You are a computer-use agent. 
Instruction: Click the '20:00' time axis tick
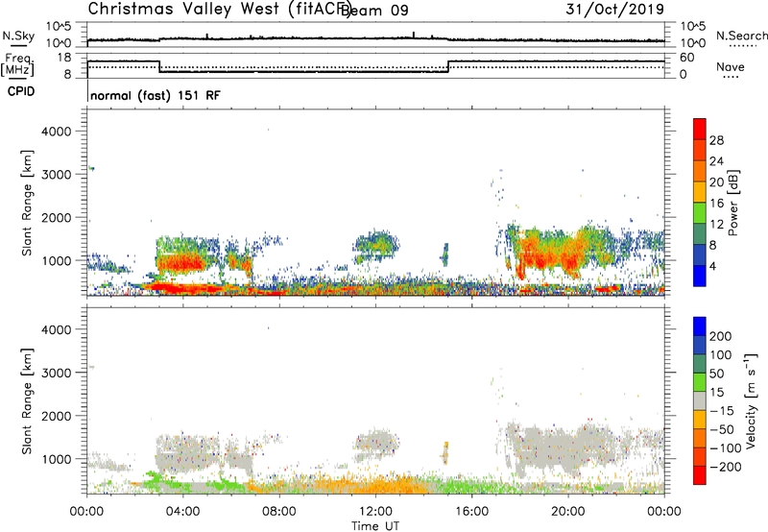pyautogui.click(x=567, y=512)
